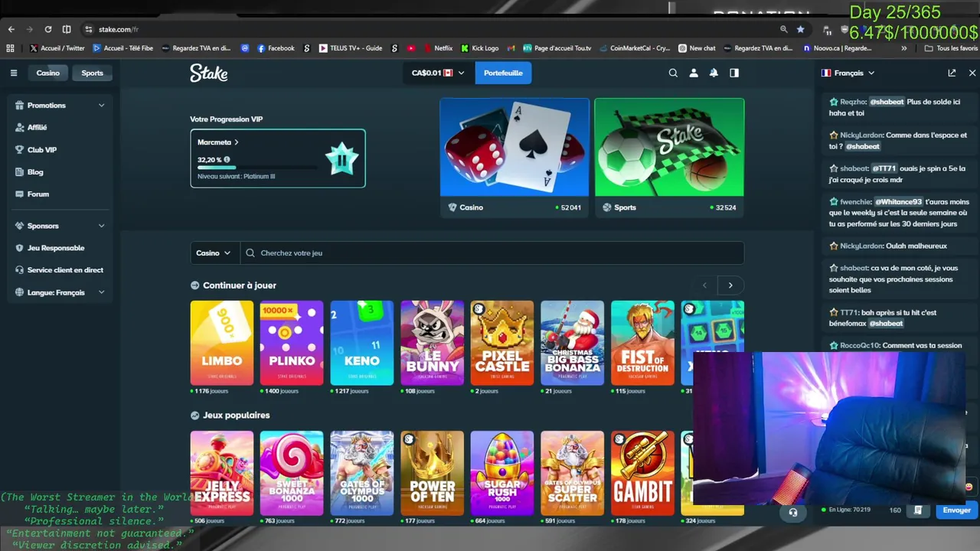This screenshot has width=980, height=551.
Task: Click the Stake logo
Action: (x=209, y=73)
